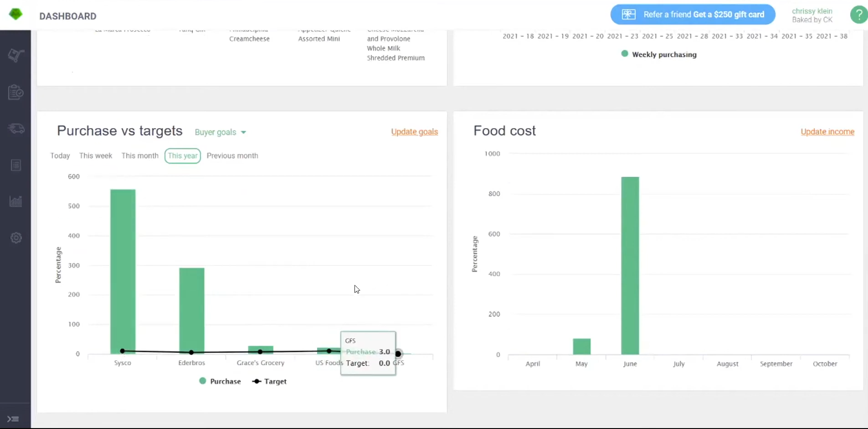Toggle the Purchase legend series

220,381
